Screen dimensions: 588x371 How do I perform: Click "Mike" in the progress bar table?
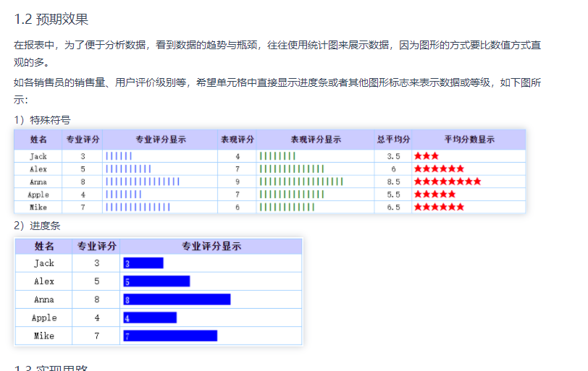[44, 336]
